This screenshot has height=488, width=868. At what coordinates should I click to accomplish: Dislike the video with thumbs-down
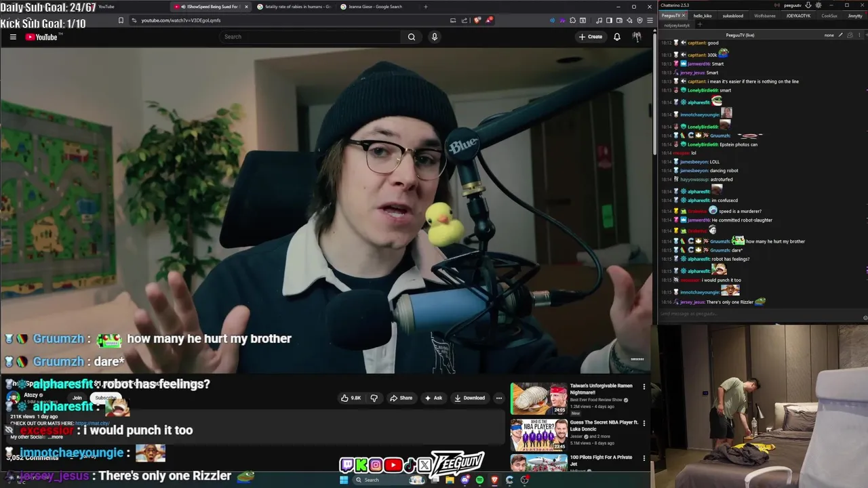[374, 398]
